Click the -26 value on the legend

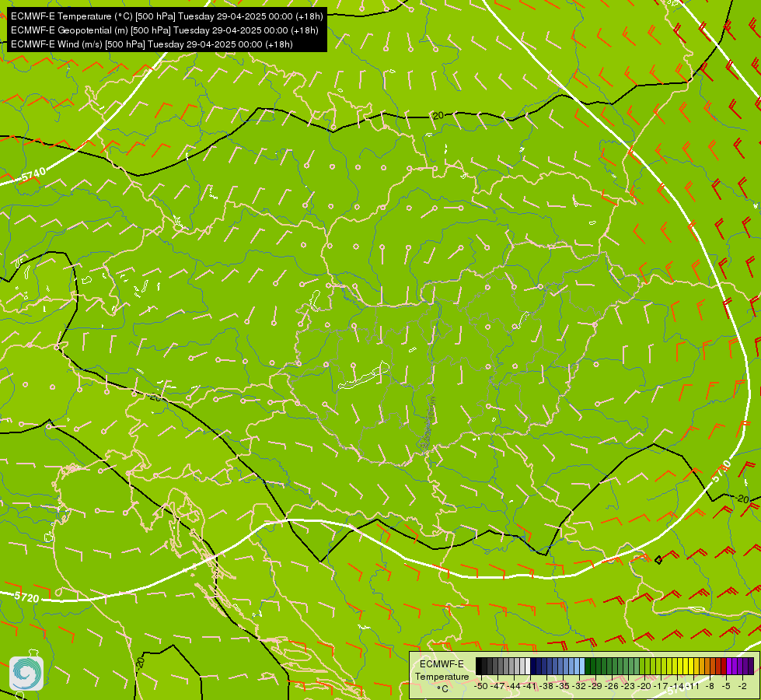click(x=613, y=687)
